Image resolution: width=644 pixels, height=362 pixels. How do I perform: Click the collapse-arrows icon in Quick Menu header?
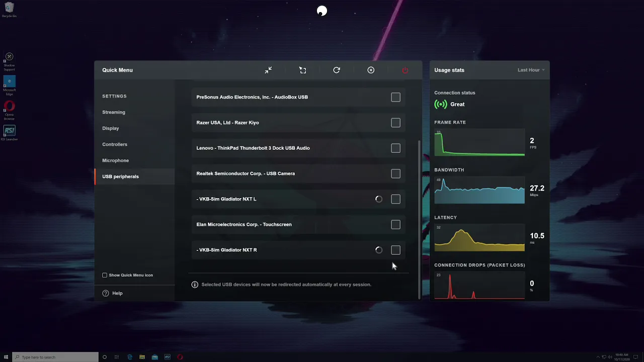tap(268, 70)
